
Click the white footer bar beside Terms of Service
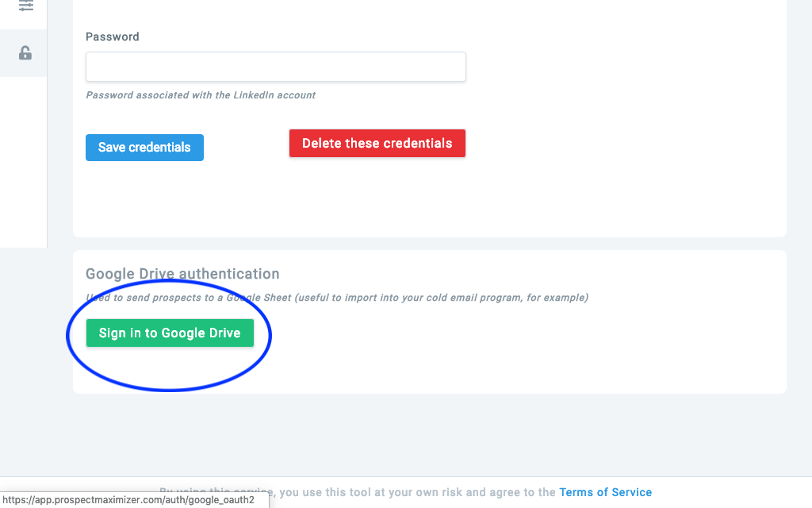730,492
